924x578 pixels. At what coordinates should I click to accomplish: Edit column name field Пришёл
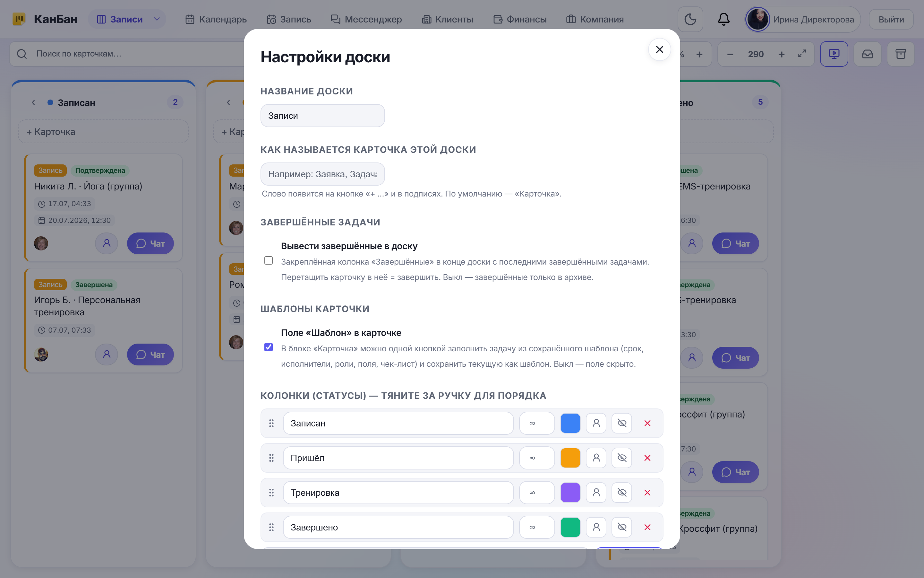pyautogui.click(x=398, y=458)
